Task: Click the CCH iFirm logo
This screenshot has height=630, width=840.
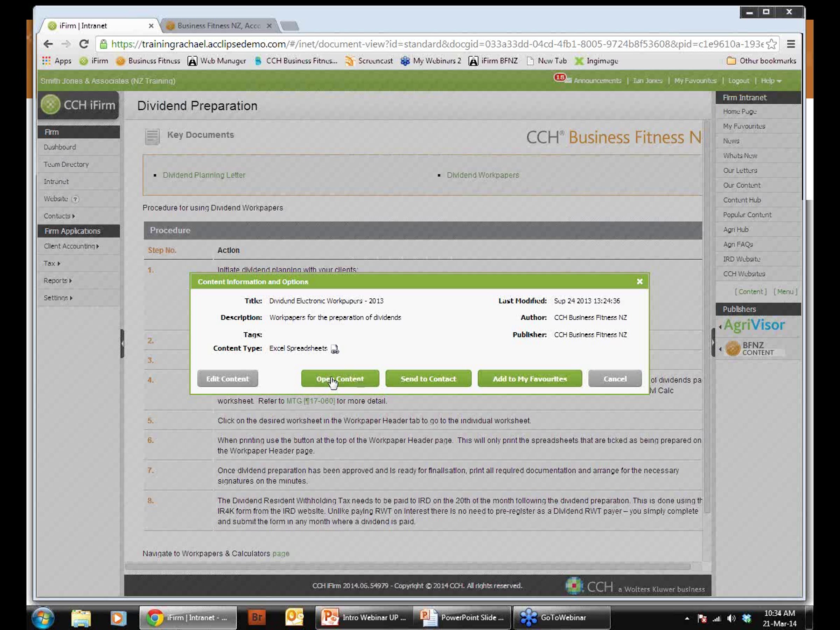Action: click(79, 105)
